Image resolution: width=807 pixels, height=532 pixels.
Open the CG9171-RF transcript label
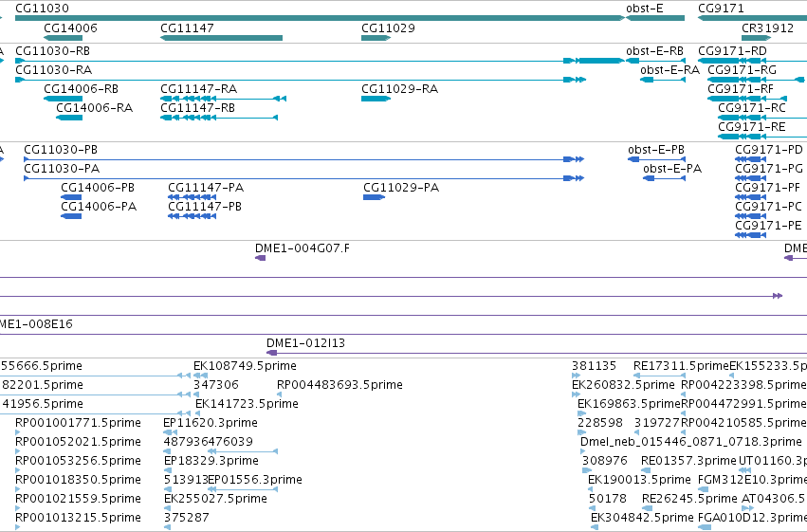(740, 89)
